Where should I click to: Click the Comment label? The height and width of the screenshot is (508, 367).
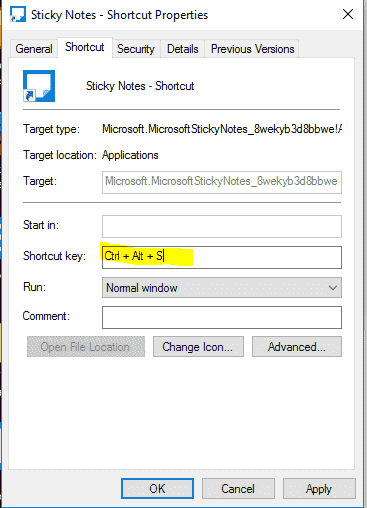point(46,316)
